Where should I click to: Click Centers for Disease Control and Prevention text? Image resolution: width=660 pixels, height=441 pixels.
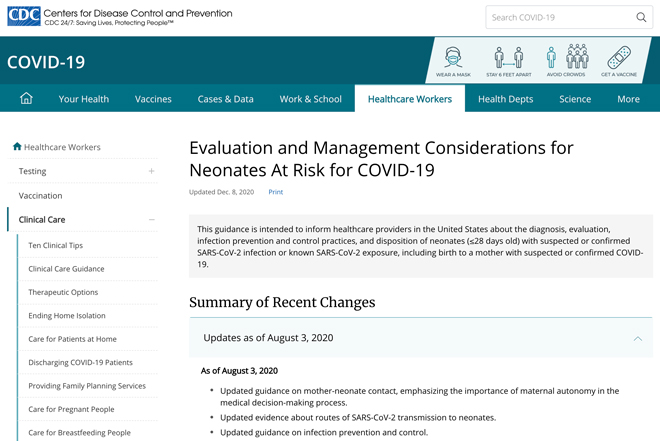click(138, 13)
